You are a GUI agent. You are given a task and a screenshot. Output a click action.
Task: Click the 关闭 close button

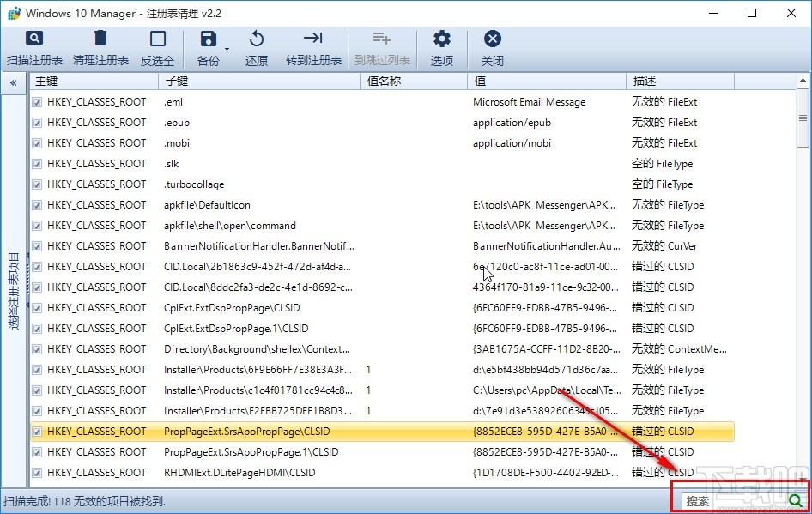(x=492, y=38)
